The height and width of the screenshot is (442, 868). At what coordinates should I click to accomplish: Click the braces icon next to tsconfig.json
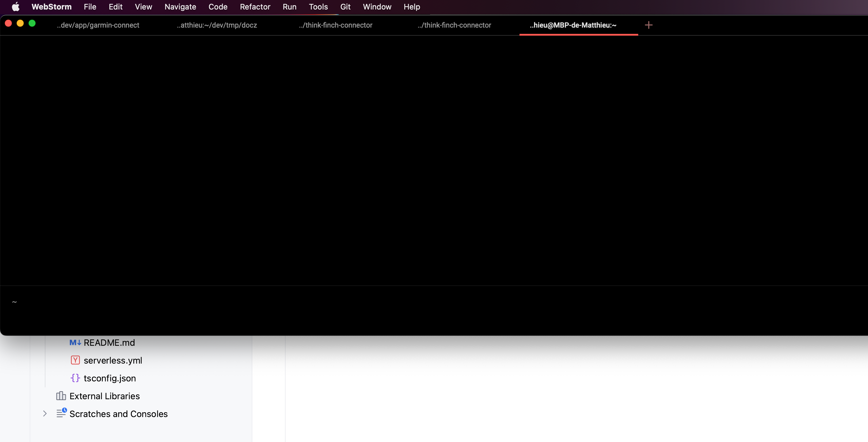75,378
